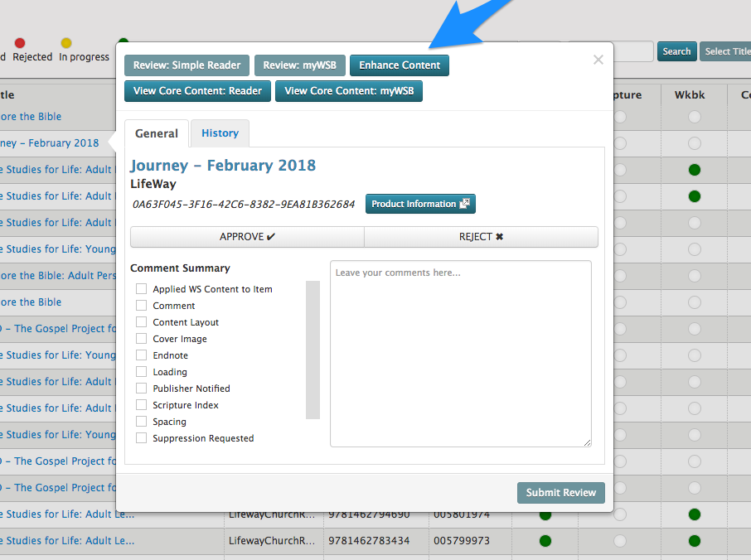Close the review dialog with X
Screen dimensions: 751x560
[x=598, y=60]
